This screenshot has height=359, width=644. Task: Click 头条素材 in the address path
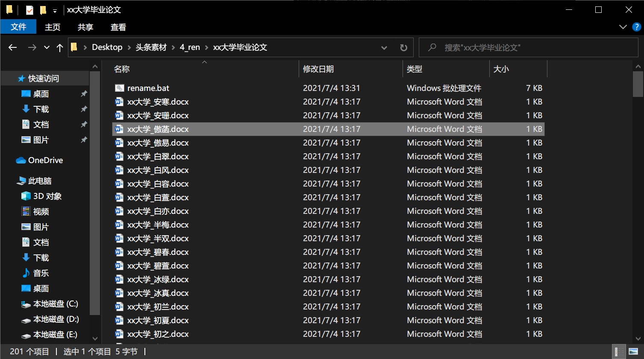coord(151,47)
